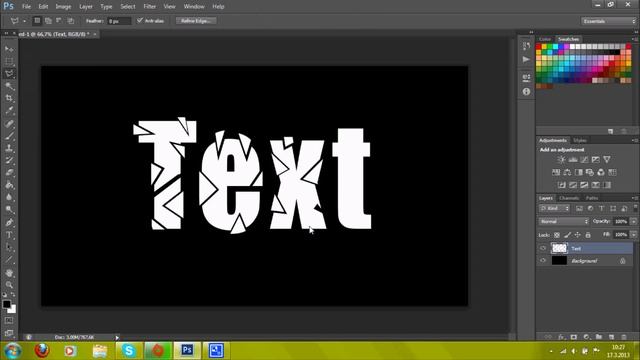Add layer mask button

[x=574, y=337]
